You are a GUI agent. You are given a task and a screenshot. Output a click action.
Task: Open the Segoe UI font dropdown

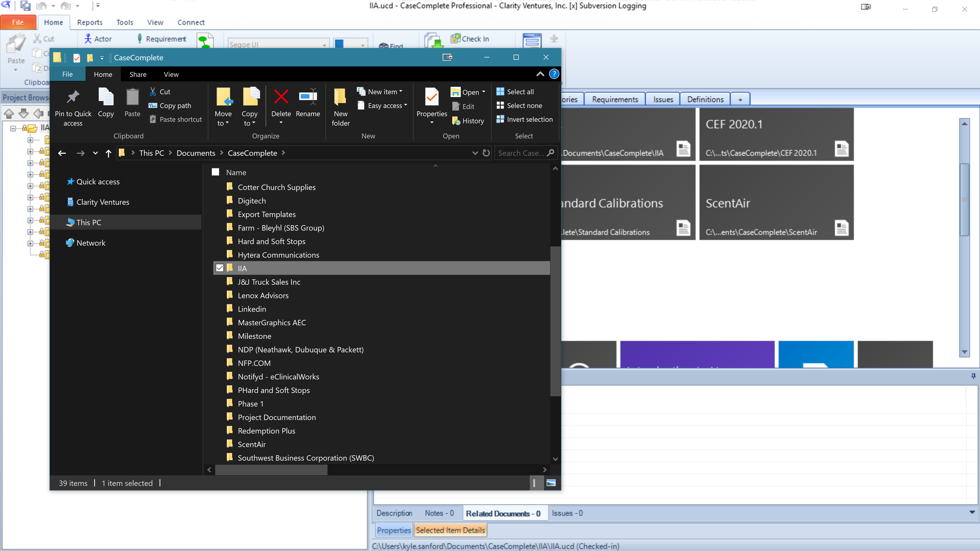pyautogui.click(x=324, y=45)
